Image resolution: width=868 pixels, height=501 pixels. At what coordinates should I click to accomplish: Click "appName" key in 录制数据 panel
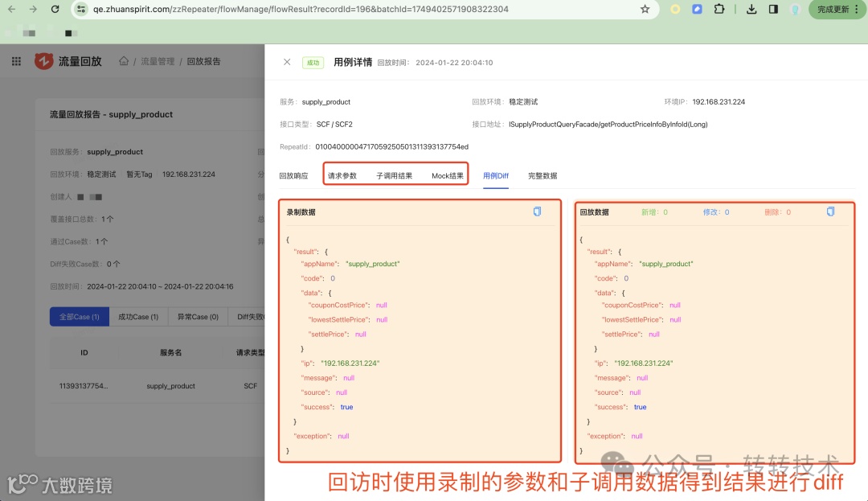pos(319,264)
